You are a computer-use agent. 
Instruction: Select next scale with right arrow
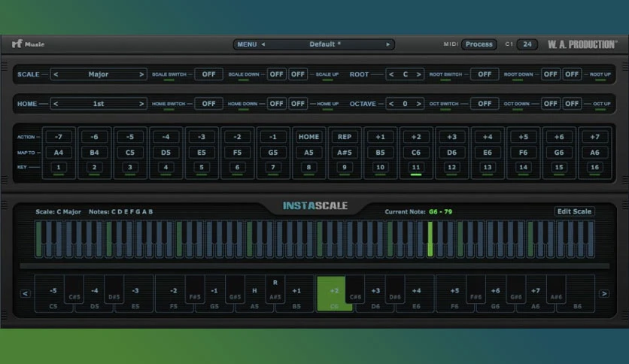[x=141, y=74]
